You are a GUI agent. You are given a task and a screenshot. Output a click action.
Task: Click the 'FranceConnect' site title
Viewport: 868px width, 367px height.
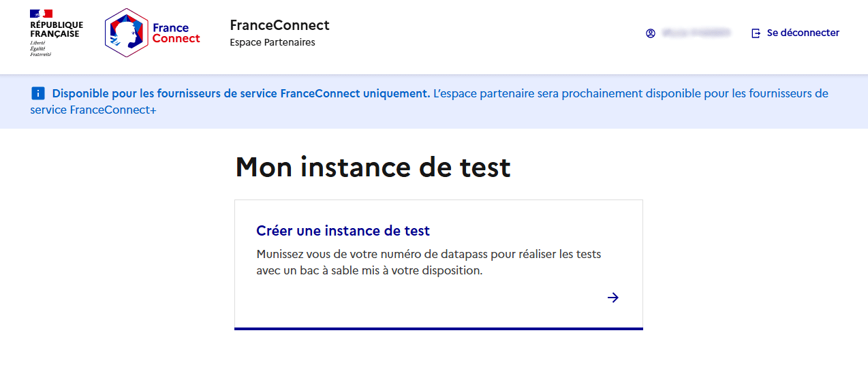point(280,25)
